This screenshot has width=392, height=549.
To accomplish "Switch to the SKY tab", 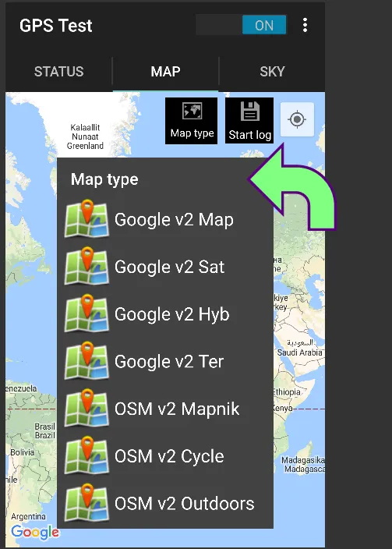I will pyautogui.click(x=272, y=72).
